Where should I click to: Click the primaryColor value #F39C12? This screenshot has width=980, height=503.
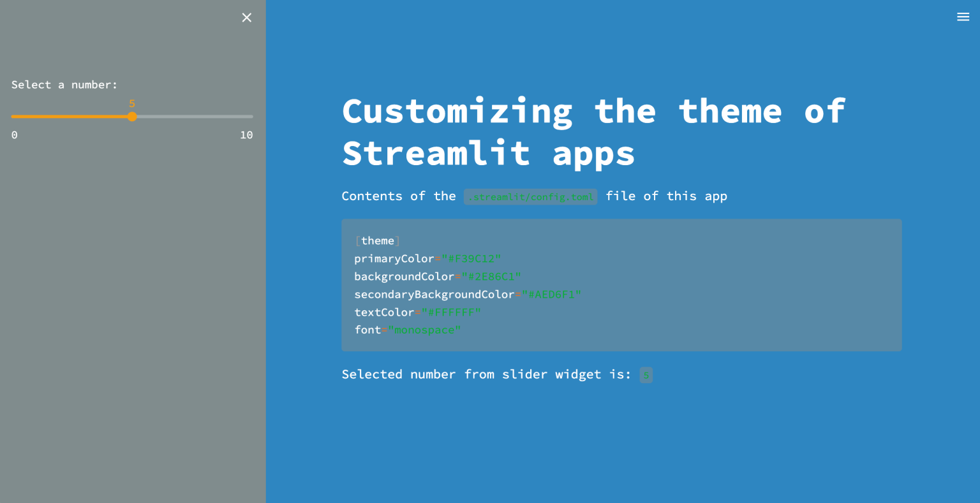click(471, 258)
